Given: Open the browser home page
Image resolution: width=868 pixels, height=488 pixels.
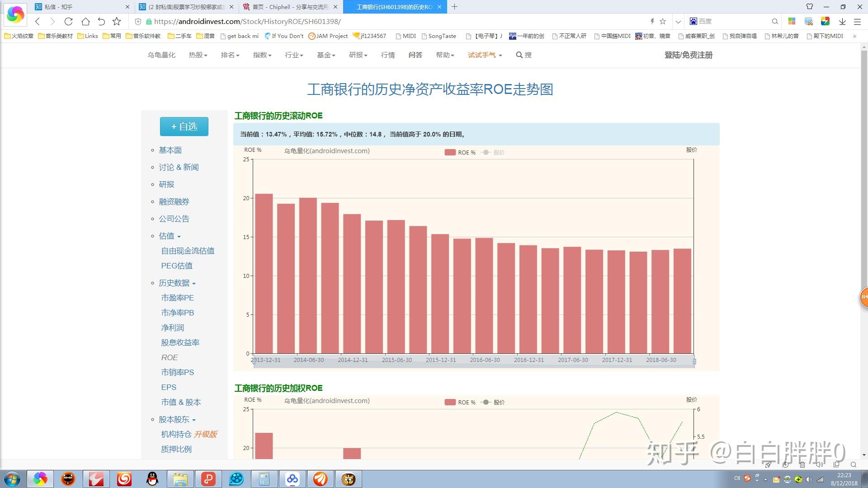Looking at the screenshot, I should (x=85, y=21).
